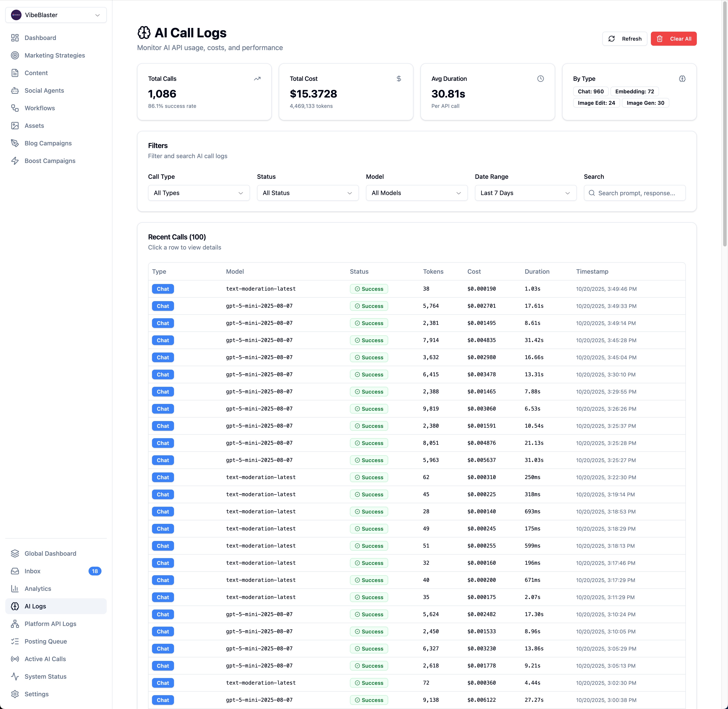Open the AI Logs brain icon in sidebar
The width and height of the screenshot is (728, 709).
coord(15,606)
